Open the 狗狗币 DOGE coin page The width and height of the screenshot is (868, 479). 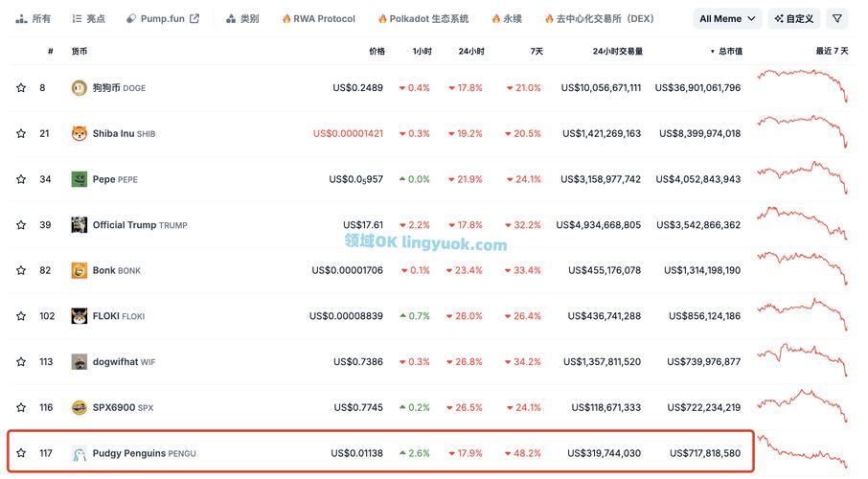coord(119,87)
